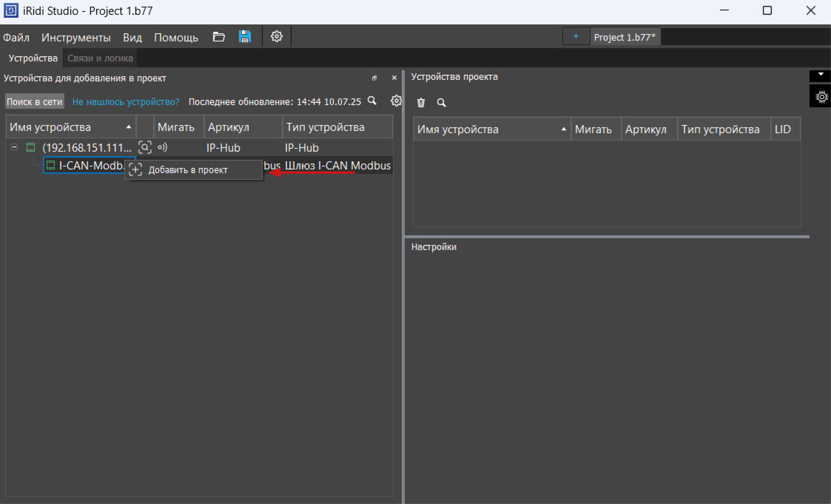The image size is (831, 504).
Task: Delete device with the trash icon
Action: (421, 102)
